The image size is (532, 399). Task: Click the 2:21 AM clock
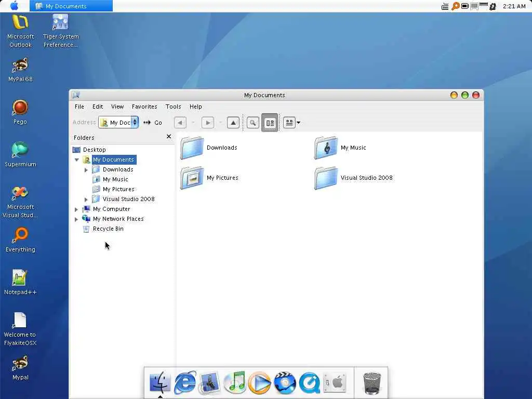coord(514,6)
